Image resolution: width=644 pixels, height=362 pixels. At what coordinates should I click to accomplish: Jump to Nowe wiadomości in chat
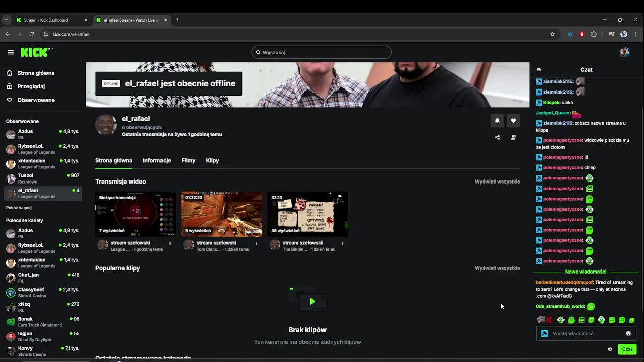click(585, 271)
